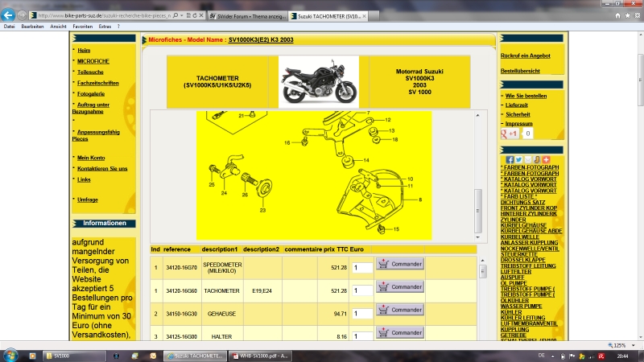Click parts table scrollbar up arrow
The height and width of the screenshot is (362, 644).
pyautogui.click(x=482, y=261)
